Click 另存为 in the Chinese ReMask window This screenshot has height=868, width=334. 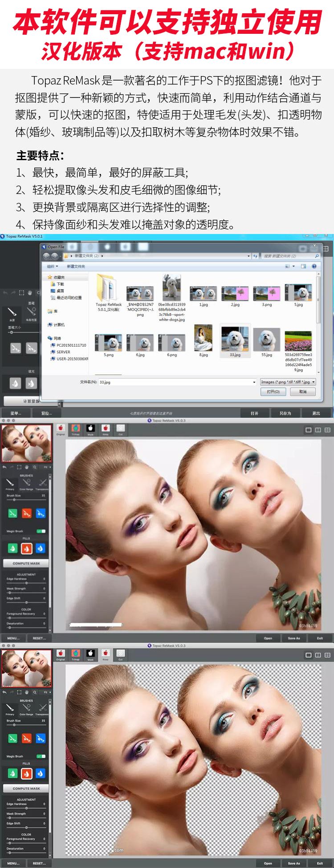point(285,413)
